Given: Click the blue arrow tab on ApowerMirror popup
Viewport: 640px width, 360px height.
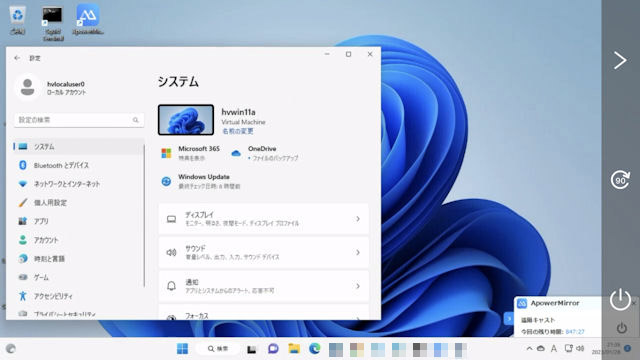Looking at the screenshot, I should pyautogui.click(x=509, y=318).
